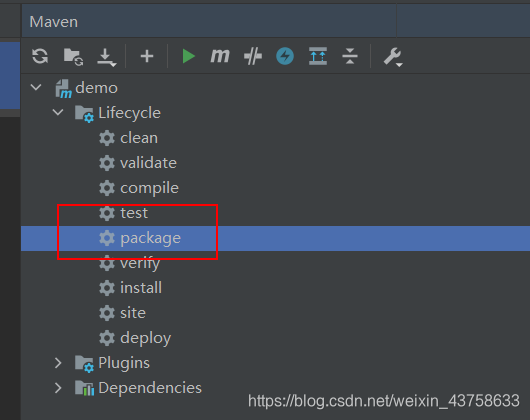Expand the Dependencies folder
530x420 pixels.
pos(58,388)
